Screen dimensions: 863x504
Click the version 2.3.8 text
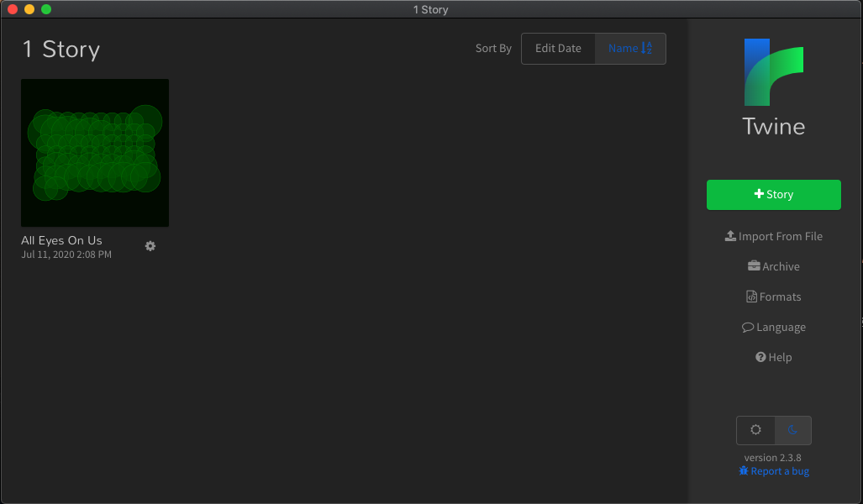pyautogui.click(x=773, y=457)
